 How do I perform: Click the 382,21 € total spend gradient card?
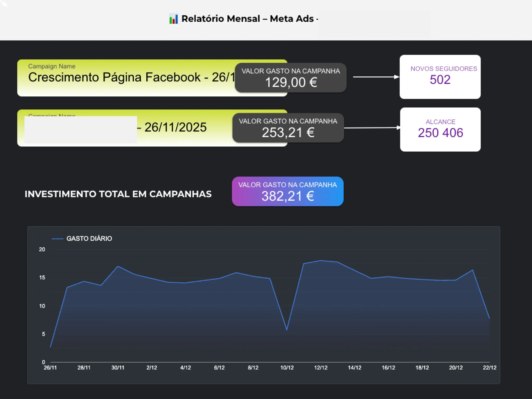tap(287, 191)
